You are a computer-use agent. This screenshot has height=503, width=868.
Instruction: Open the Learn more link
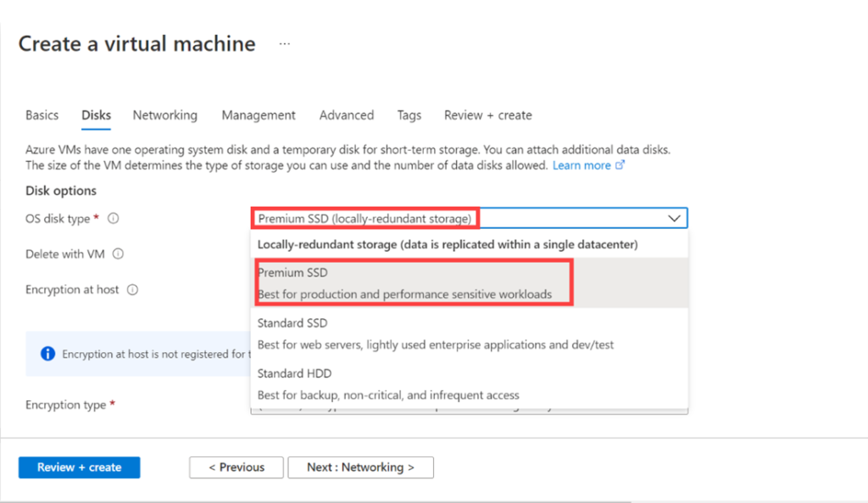click(581, 165)
